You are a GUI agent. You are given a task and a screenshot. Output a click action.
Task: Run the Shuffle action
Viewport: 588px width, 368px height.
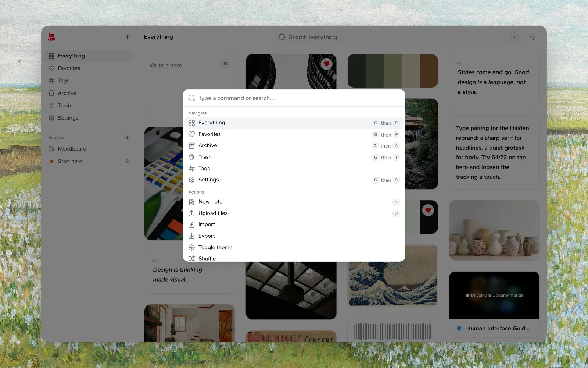point(294,258)
